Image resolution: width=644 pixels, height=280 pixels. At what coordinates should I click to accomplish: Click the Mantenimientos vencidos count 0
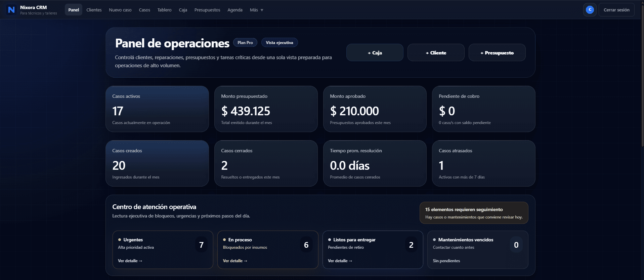(516, 245)
